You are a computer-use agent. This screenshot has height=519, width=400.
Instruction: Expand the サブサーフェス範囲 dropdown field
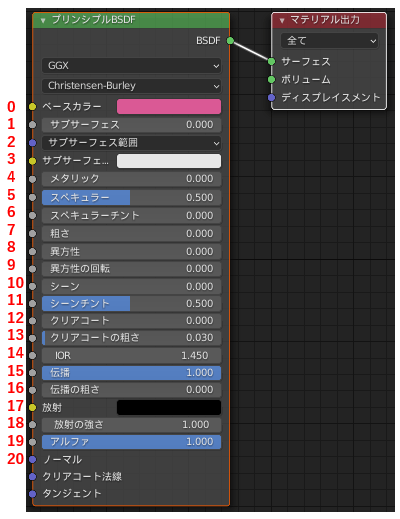click(131, 143)
